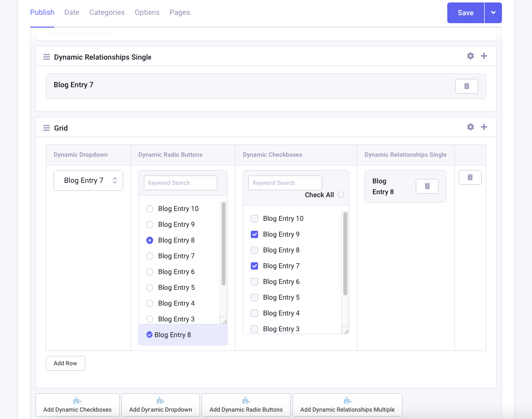This screenshot has height=419, width=532.
Task: Uncheck Blog Entry 9 checkbox
Action: tap(255, 234)
